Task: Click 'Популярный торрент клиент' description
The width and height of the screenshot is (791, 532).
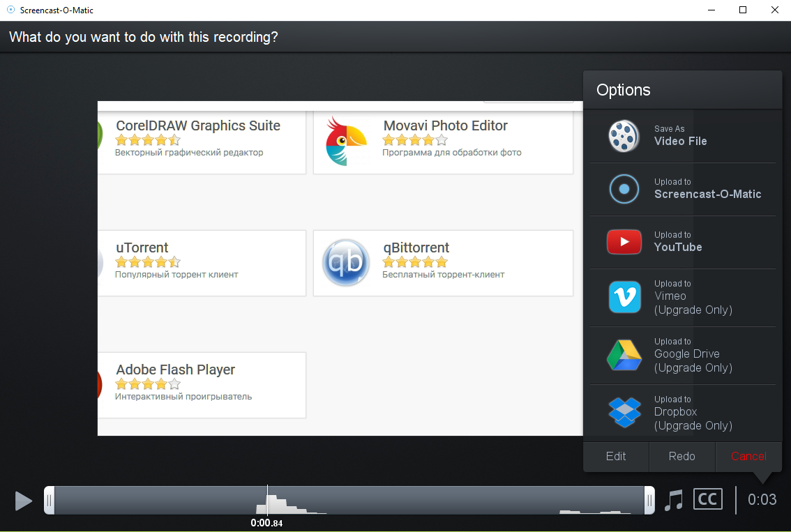Action: [x=176, y=274]
